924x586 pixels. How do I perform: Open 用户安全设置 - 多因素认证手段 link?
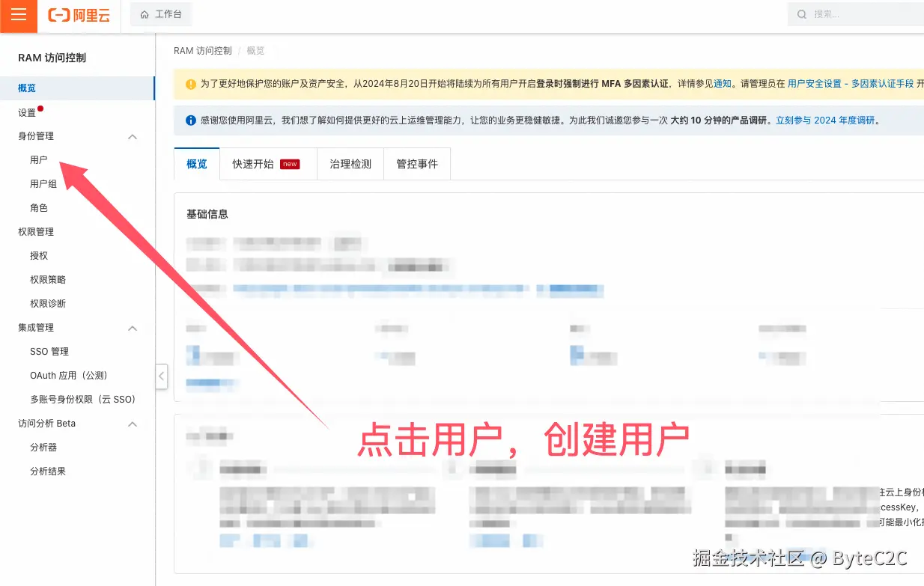(x=851, y=84)
